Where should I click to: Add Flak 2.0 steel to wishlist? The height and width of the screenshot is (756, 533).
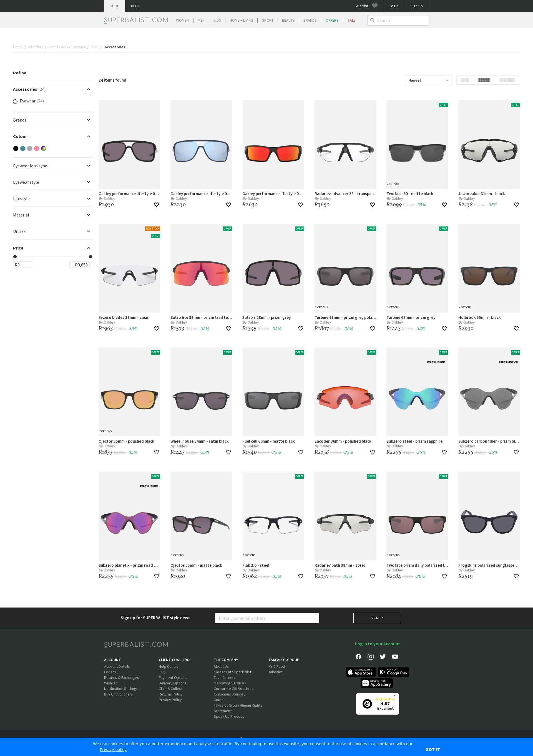tap(300, 576)
